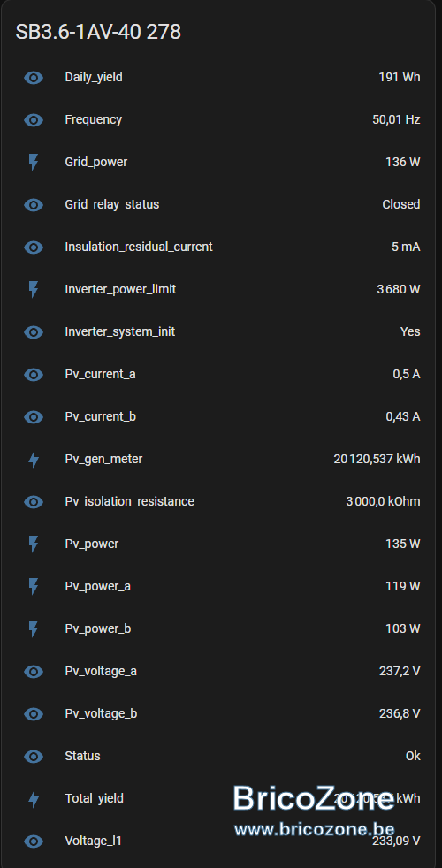
Task: Click the eye icon next to Pv_voltage_b
Action: click(34, 713)
